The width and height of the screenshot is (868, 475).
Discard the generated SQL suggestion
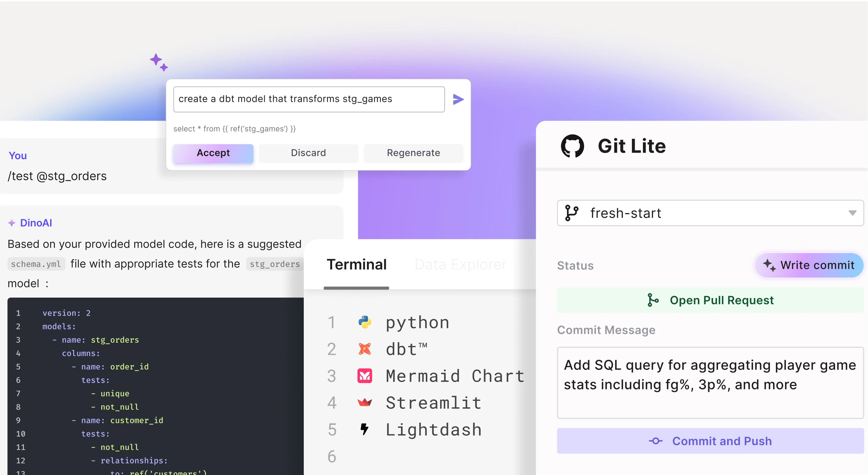click(308, 153)
